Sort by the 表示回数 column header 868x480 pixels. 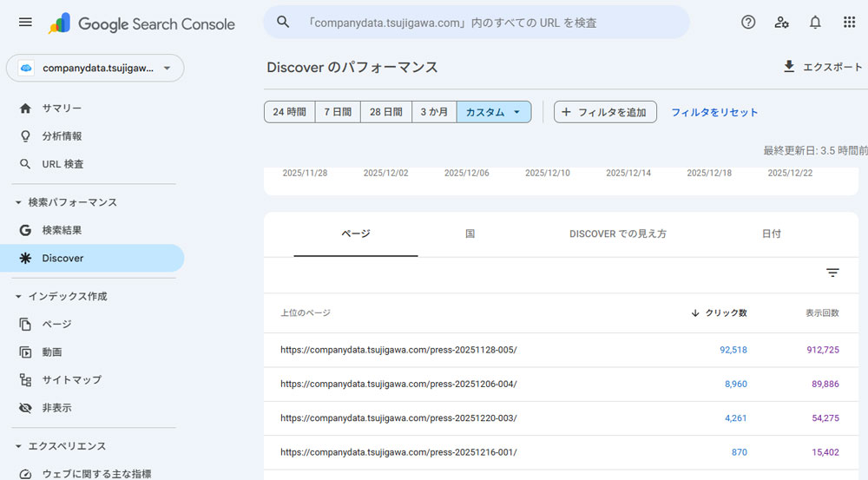(822, 312)
